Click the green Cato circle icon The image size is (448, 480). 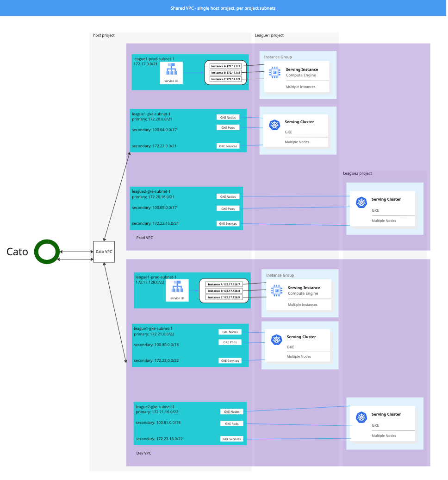[47, 253]
